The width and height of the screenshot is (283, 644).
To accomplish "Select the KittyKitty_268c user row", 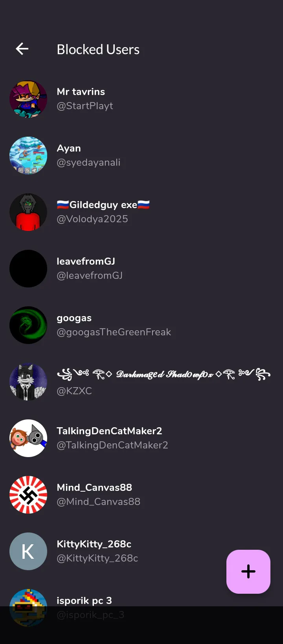I will (x=141, y=552).
